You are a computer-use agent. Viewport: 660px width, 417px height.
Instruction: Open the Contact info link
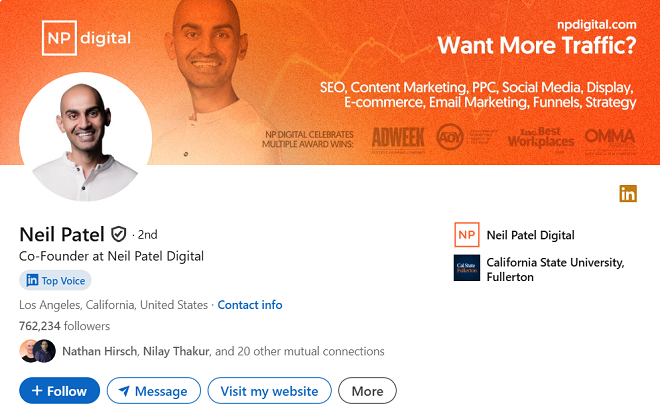tap(250, 305)
